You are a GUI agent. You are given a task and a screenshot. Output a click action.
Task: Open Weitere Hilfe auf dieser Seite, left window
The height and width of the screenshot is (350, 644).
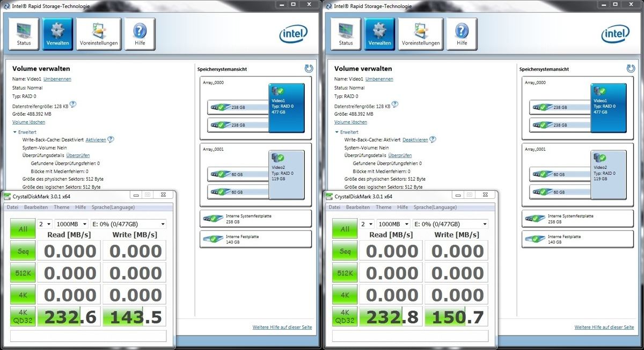point(282,327)
